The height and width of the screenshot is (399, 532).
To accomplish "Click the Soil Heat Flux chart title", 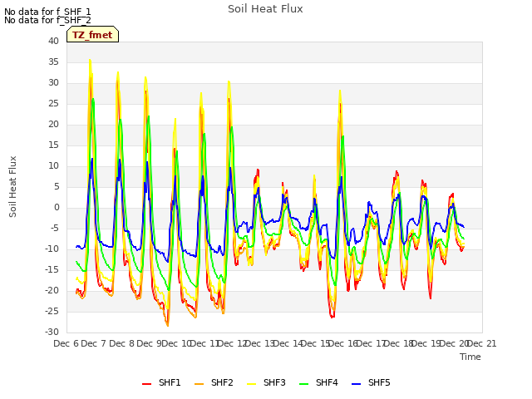I will (265, 9).
